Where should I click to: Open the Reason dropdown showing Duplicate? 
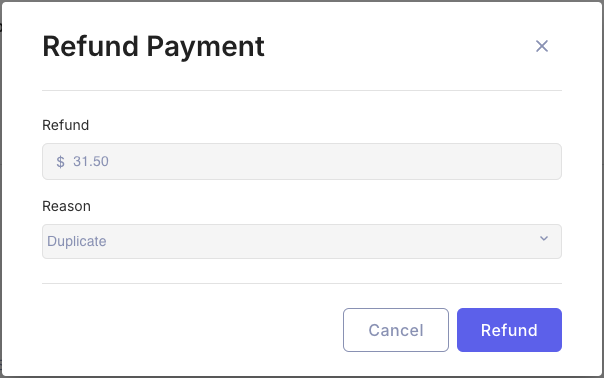pos(302,241)
